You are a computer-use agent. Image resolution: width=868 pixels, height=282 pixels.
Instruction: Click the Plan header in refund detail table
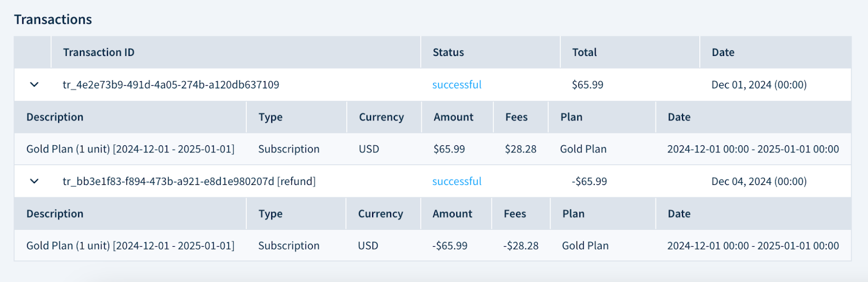[573, 214]
